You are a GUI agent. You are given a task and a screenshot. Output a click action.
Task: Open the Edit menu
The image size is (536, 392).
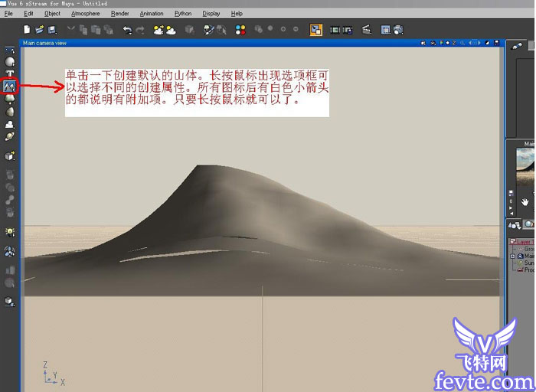coord(28,13)
